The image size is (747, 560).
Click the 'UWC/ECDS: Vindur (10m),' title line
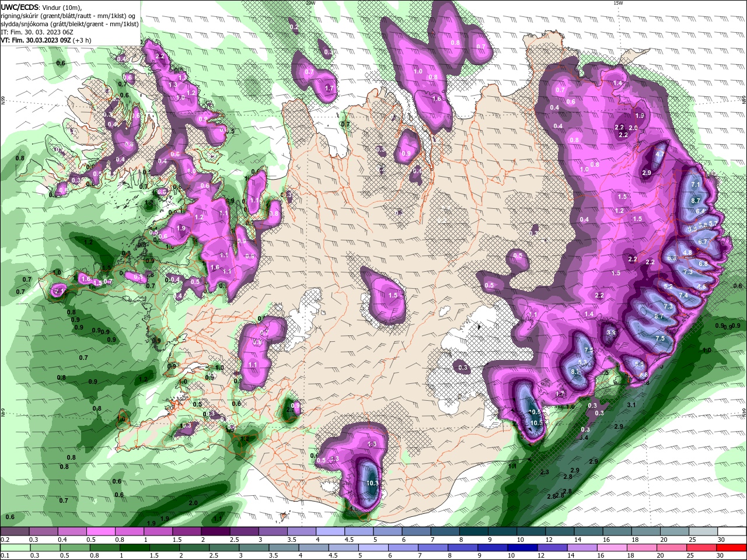tap(41, 7)
